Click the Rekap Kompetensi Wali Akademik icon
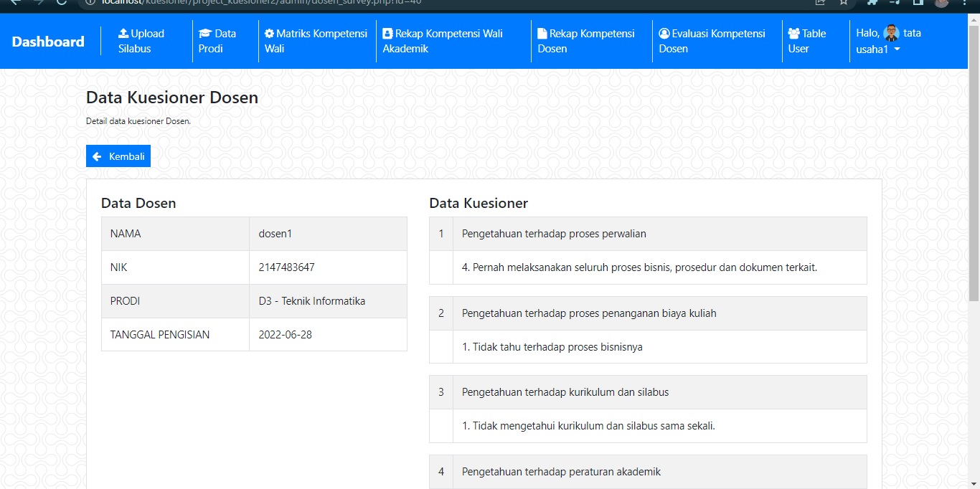This screenshot has height=489, width=980. [x=387, y=33]
